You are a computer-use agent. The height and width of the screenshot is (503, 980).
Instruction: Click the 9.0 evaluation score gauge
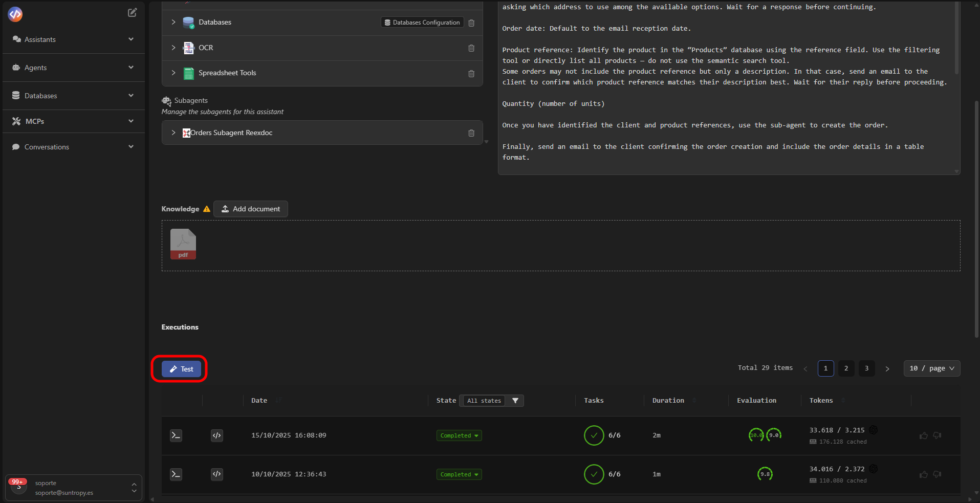point(774,435)
